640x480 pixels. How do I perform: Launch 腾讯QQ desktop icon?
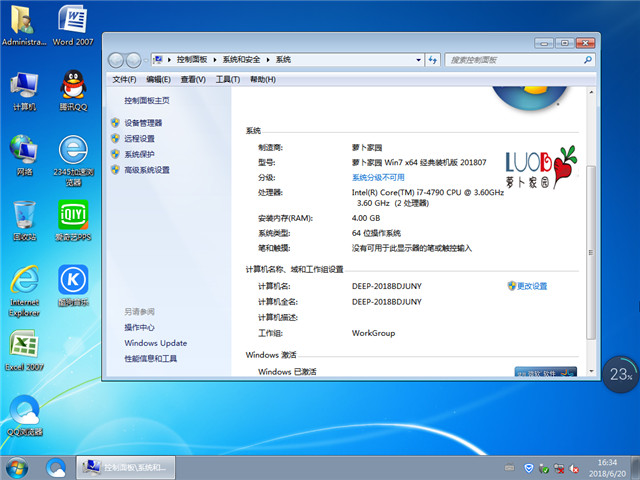tap(73, 91)
